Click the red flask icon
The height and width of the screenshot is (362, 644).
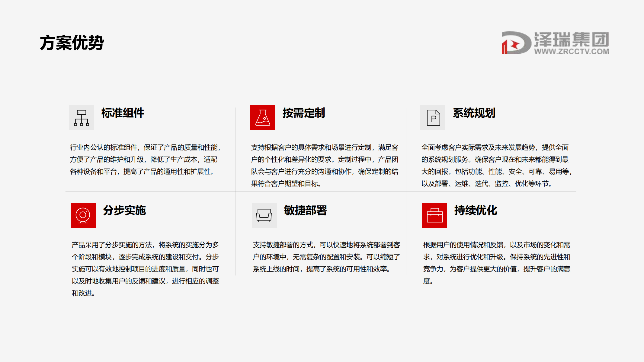coord(262,118)
